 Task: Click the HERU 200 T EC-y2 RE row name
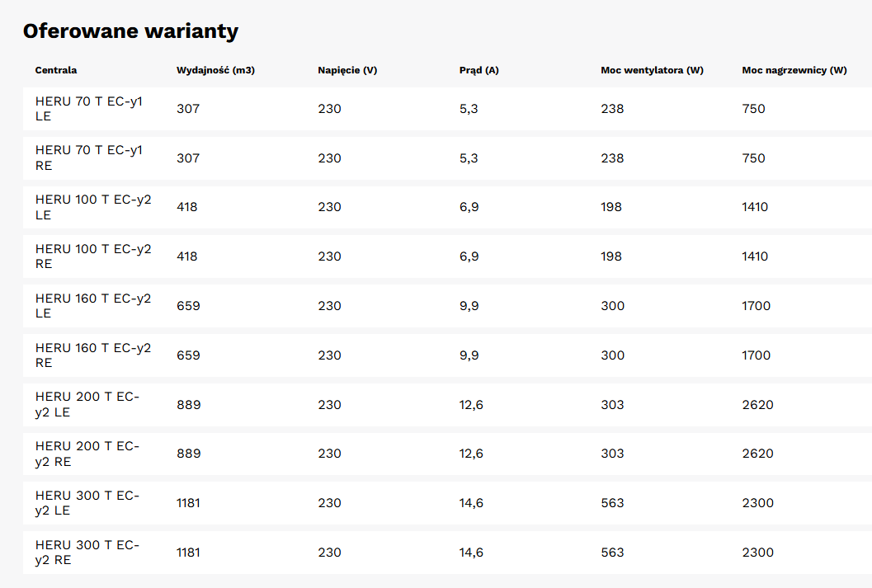[x=87, y=454]
